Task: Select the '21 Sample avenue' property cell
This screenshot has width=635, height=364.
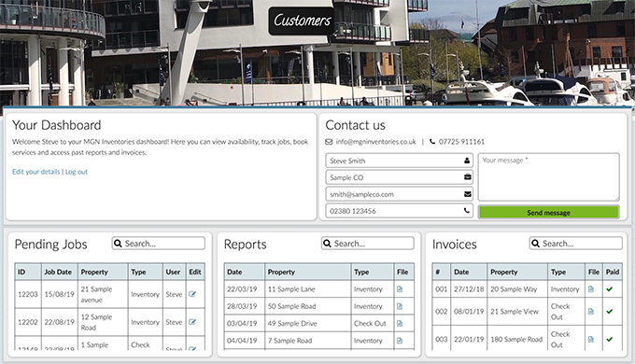Action: point(103,294)
